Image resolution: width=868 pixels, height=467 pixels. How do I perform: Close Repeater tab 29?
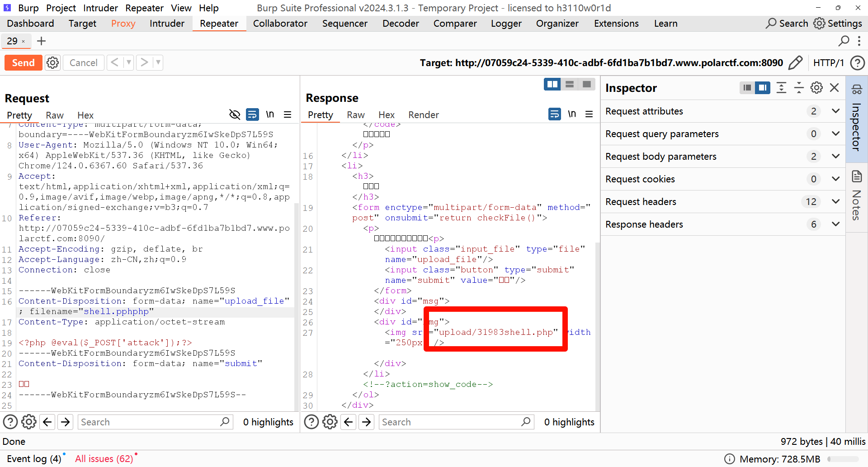24,42
